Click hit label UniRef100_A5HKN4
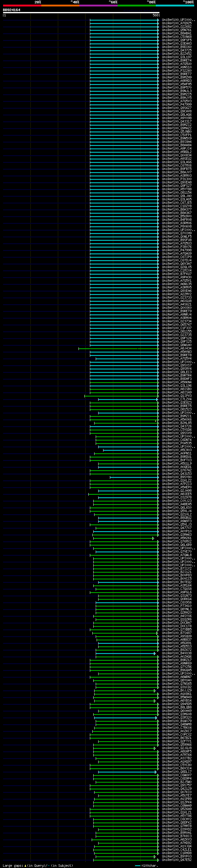 tap(176, 382)
